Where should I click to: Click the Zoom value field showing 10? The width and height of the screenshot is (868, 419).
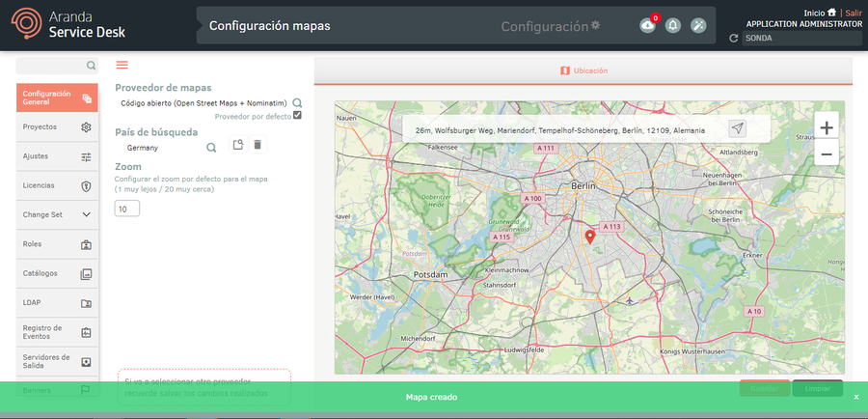(126, 209)
